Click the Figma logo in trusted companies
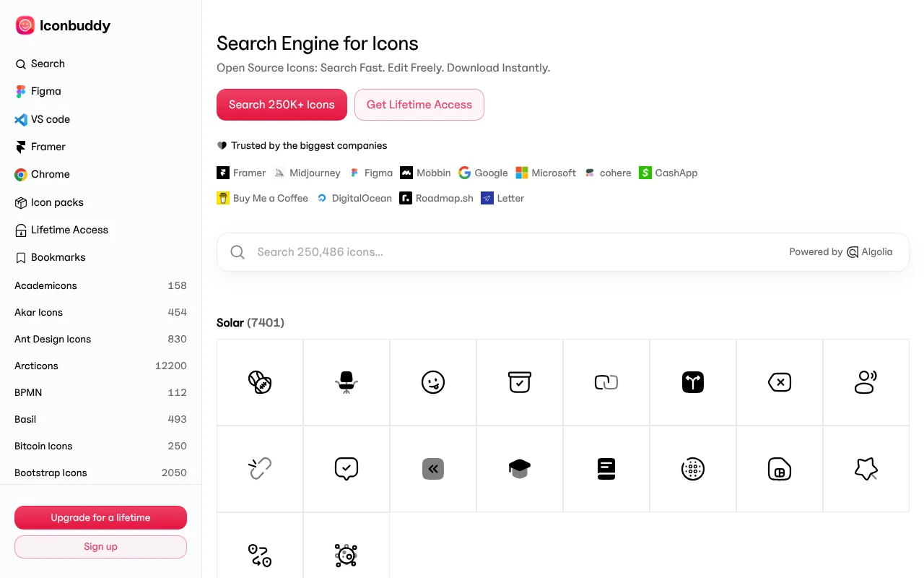924x578 pixels. pos(371,173)
